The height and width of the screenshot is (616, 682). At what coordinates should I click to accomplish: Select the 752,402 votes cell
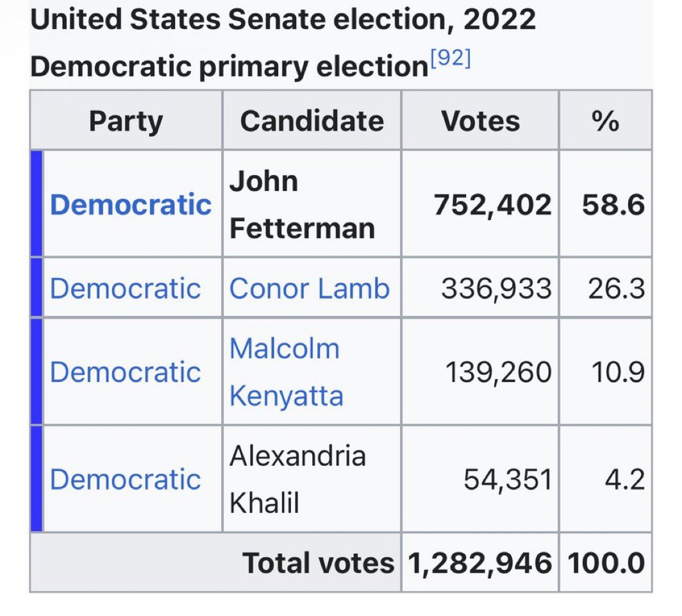pos(492,205)
